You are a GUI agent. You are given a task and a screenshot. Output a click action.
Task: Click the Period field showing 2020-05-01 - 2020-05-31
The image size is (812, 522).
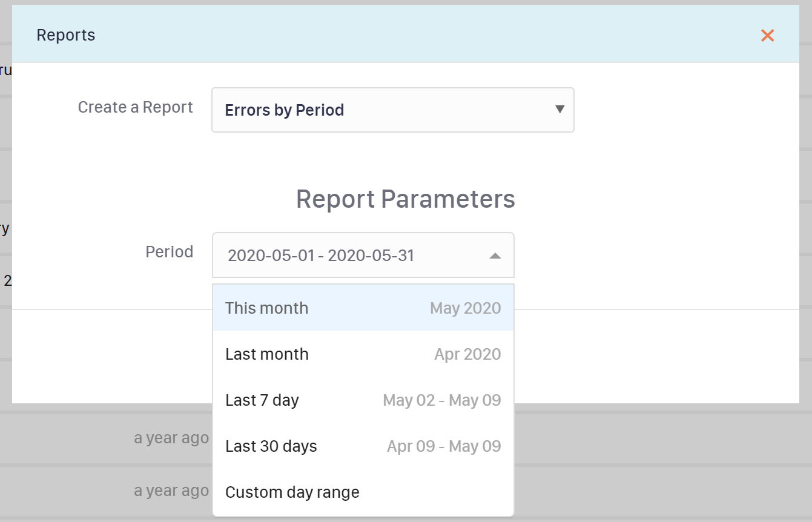(x=351, y=256)
